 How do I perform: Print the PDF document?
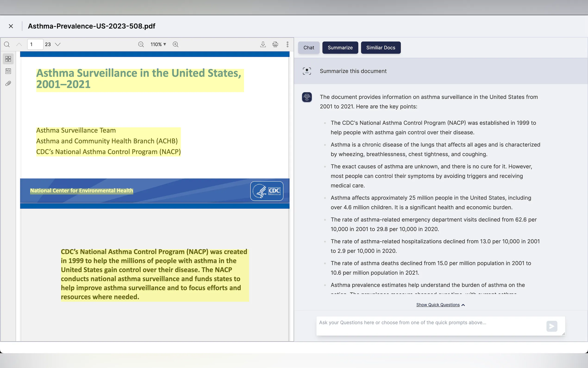275,44
